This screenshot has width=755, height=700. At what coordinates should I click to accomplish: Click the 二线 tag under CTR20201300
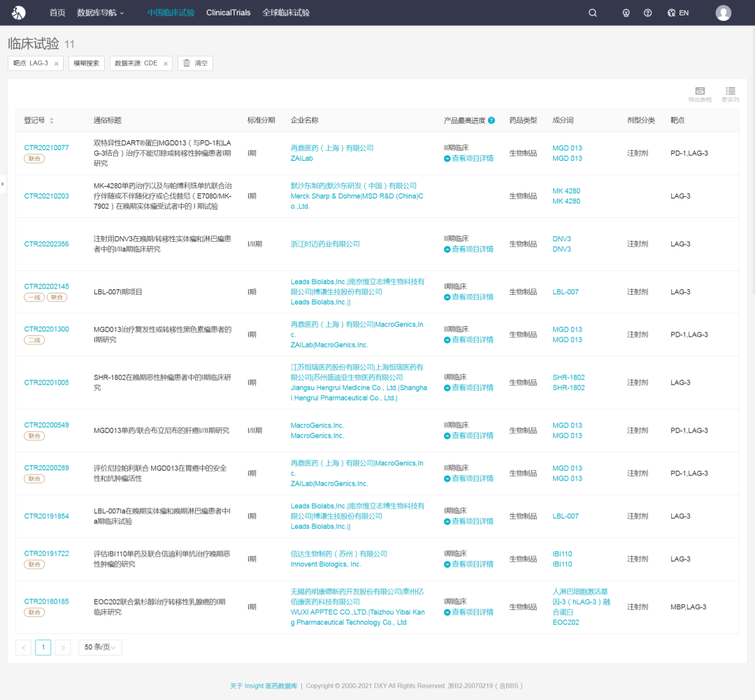click(x=34, y=340)
